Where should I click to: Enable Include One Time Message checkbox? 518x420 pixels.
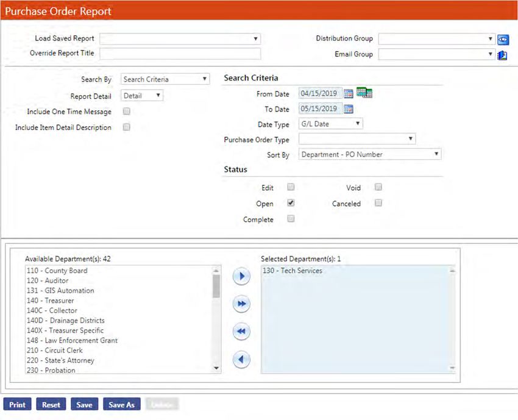(127, 112)
